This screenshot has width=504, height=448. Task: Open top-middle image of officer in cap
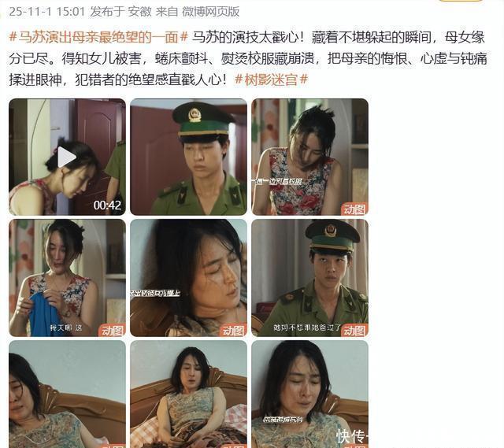[x=189, y=157]
